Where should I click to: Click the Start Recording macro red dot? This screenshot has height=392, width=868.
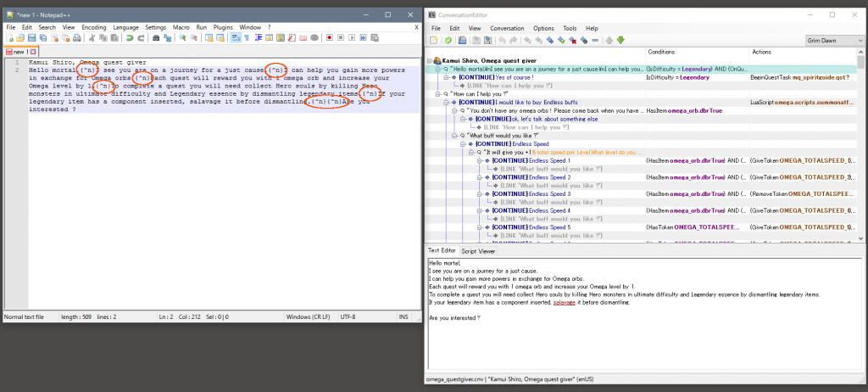tap(330, 37)
